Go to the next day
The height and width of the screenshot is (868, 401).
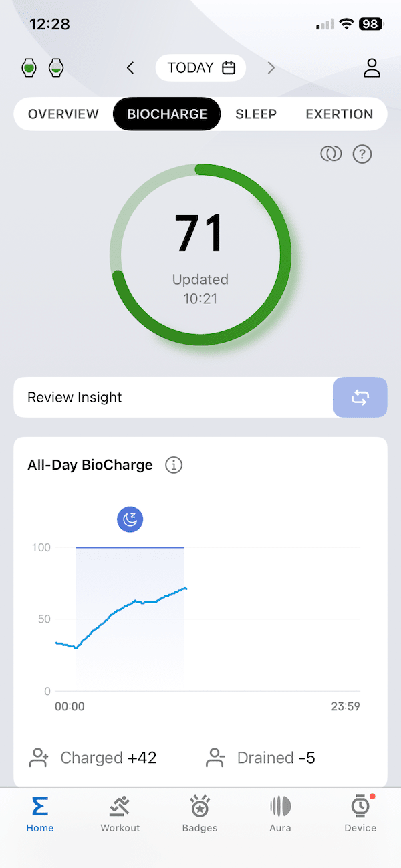point(271,67)
